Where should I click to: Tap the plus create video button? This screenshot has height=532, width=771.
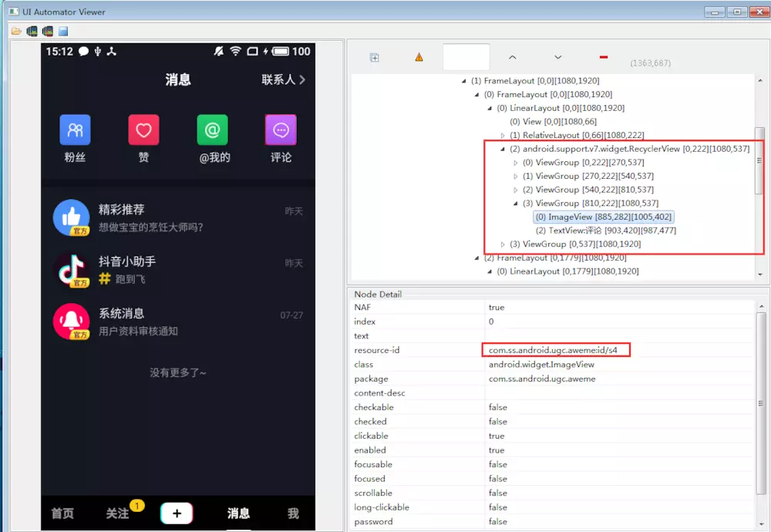click(177, 513)
